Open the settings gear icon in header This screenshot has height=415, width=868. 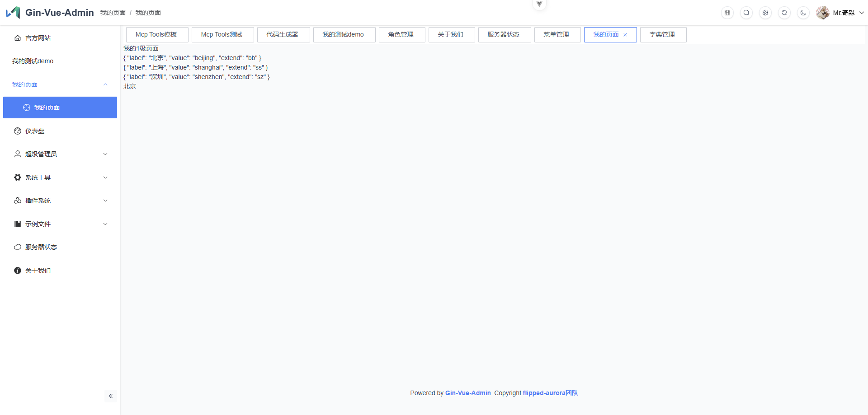coord(765,13)
